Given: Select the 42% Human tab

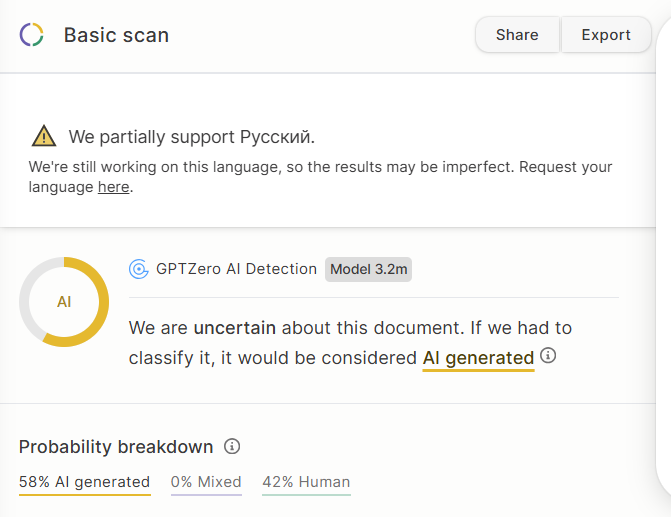Looking at the screenshot, I should (x=306, y=482).
